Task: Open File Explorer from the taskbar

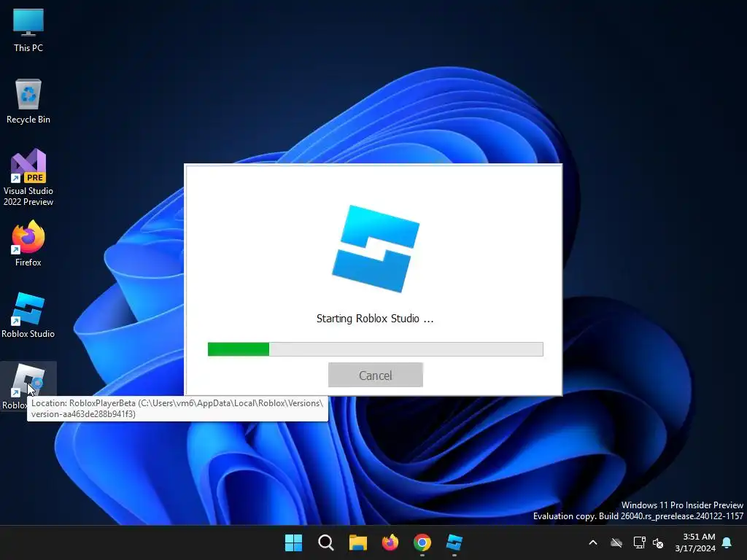Action: point(357,542)
